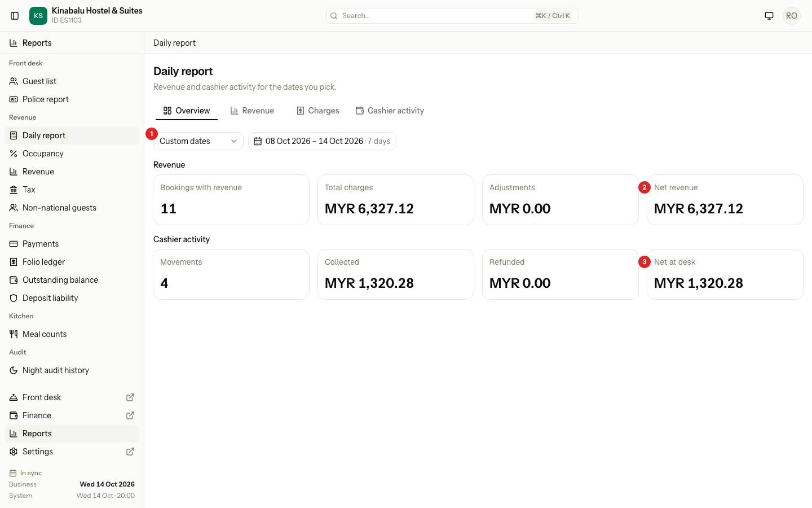Click the Tax bank building icon
Viewport: 812px width, 508px height.
coord(14,190)
